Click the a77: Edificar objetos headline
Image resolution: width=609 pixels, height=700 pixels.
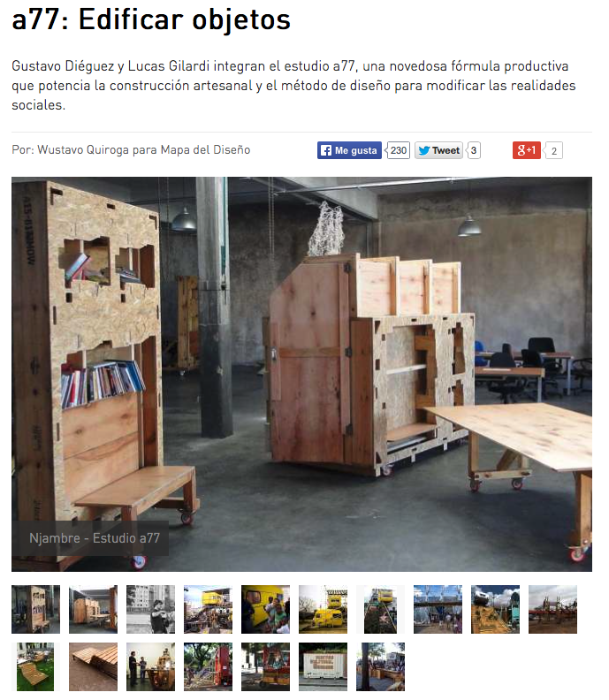[x=151, y=19]
